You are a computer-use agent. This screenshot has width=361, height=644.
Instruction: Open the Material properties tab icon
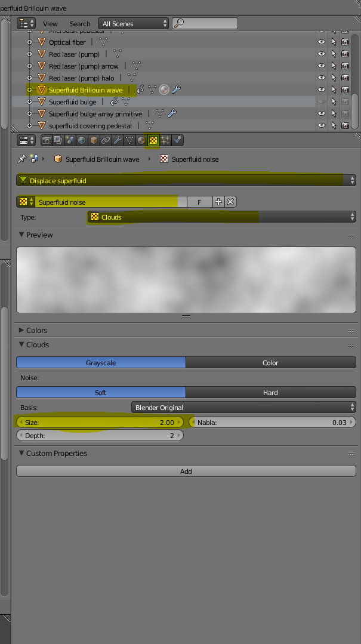coord(141,140)
